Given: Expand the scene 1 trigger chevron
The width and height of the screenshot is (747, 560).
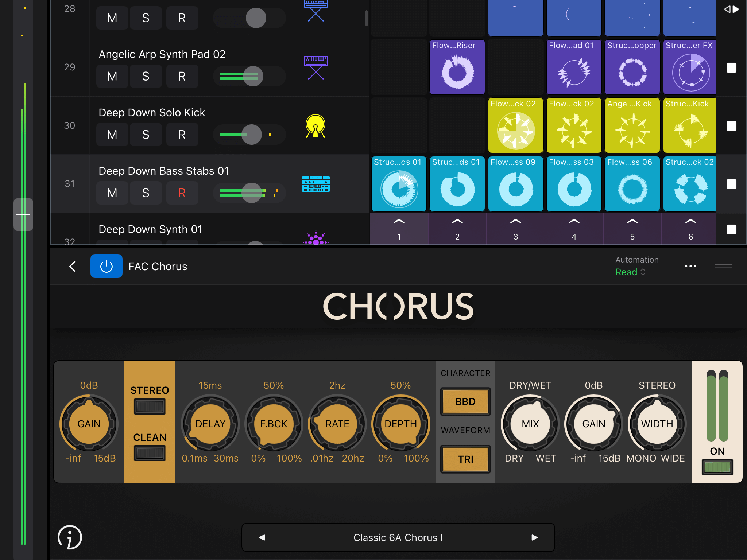Looking at the screenshot, I should click(399, 221).
